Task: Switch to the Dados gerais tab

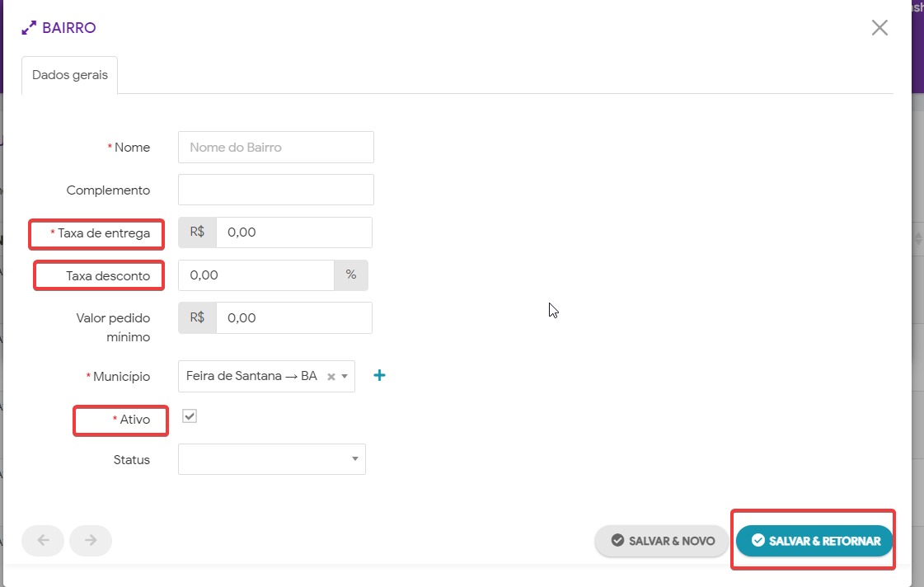Action: tap(70, 75)
